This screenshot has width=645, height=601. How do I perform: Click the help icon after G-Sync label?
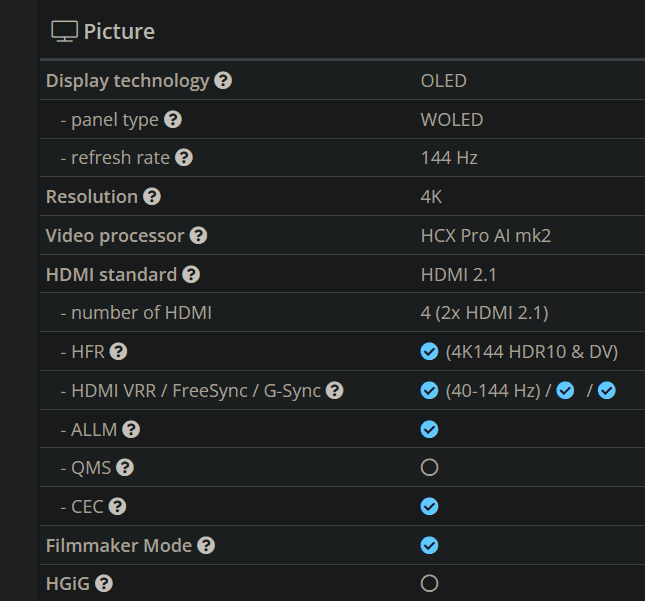point(335,390)
